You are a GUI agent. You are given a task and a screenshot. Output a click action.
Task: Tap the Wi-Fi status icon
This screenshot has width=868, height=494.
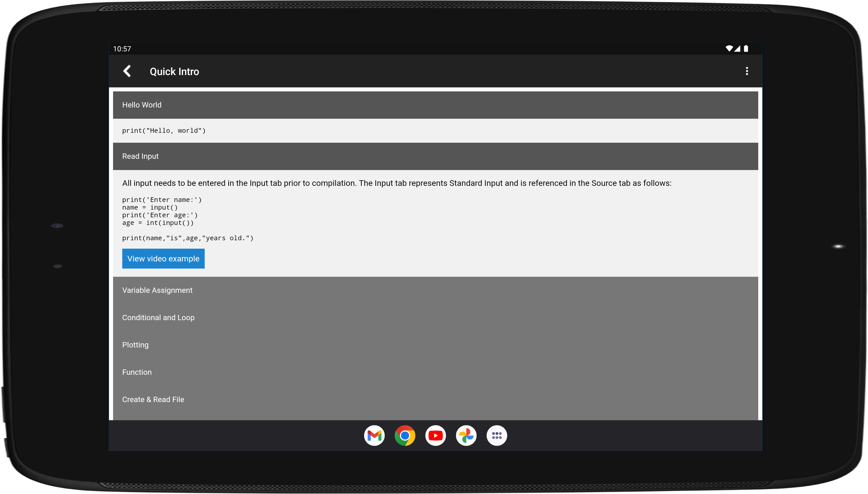pos(729,49)
